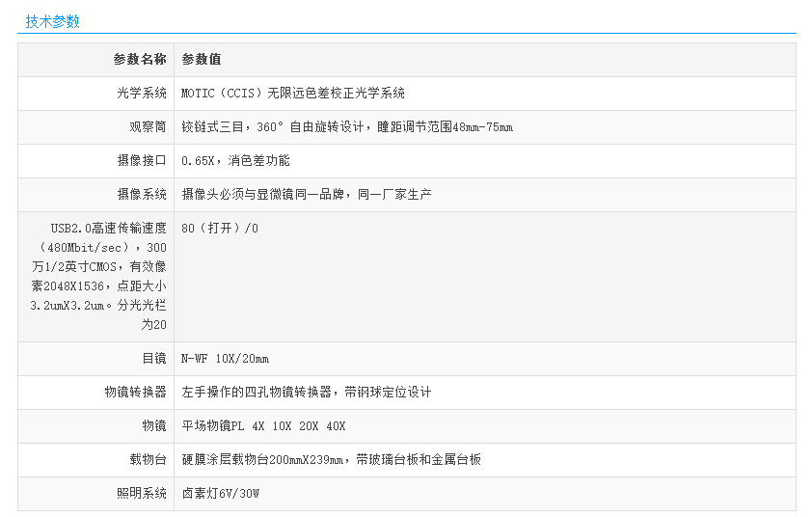Click the 平场物镜PL 4X 10X 20X 40X value
The height and width of the screenshot is (517, 812).
point(263,426)
